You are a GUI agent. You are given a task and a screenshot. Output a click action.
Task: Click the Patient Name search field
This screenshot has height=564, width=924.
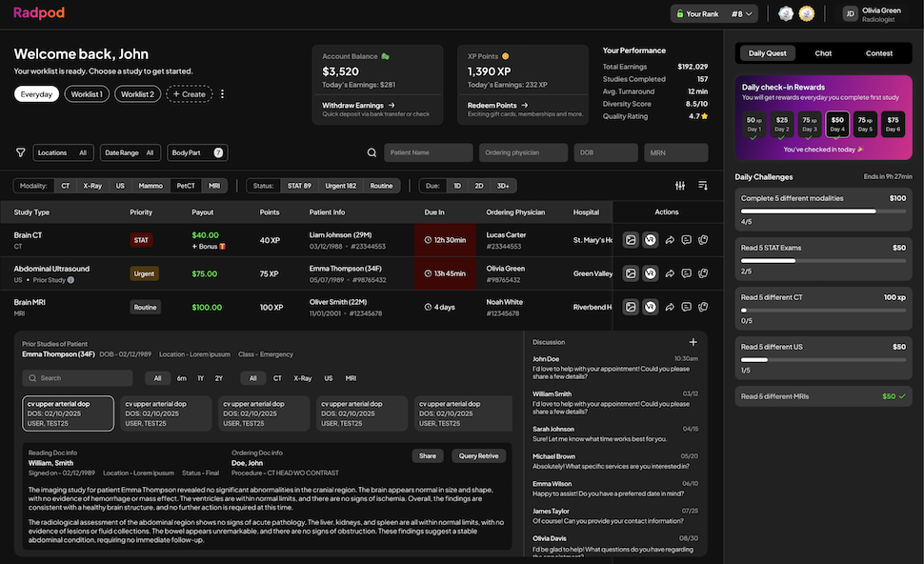point(429,152)
